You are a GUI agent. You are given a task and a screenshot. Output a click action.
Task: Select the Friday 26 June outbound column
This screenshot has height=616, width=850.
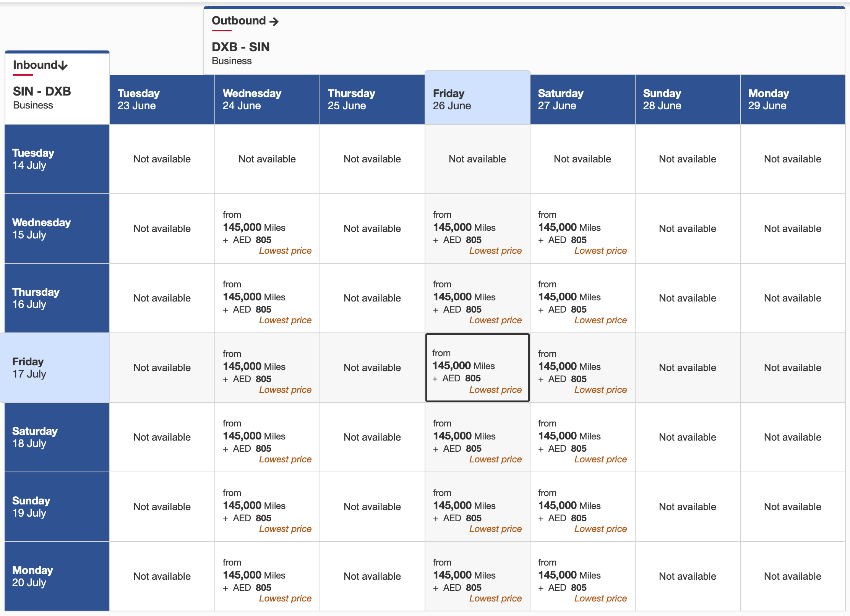[x=477, y=99]
